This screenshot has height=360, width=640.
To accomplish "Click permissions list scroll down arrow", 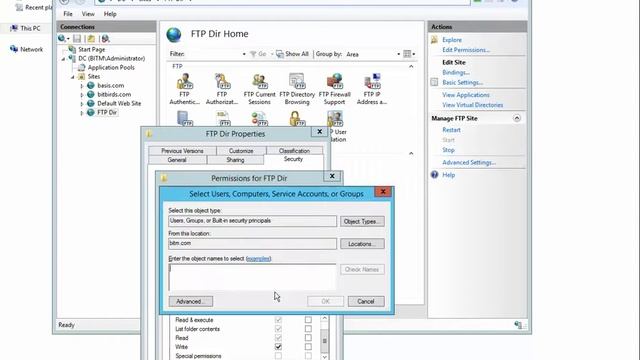I will point(324,357).
